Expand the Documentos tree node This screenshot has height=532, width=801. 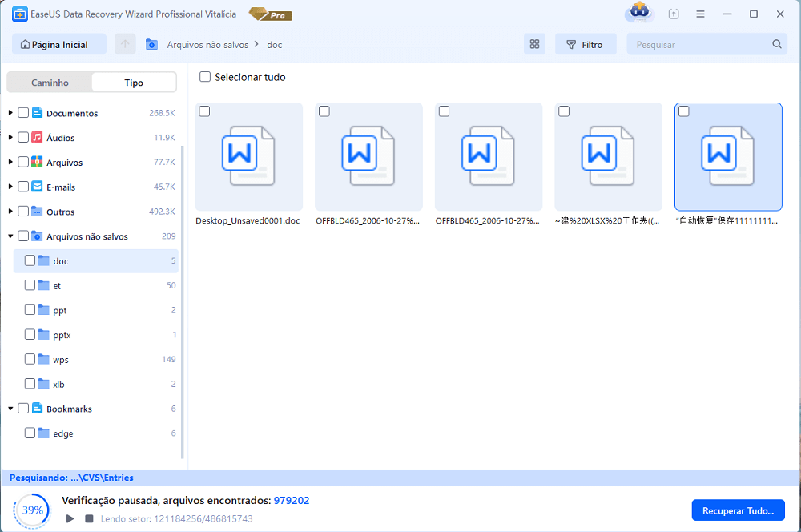click(x=10, y=112)
